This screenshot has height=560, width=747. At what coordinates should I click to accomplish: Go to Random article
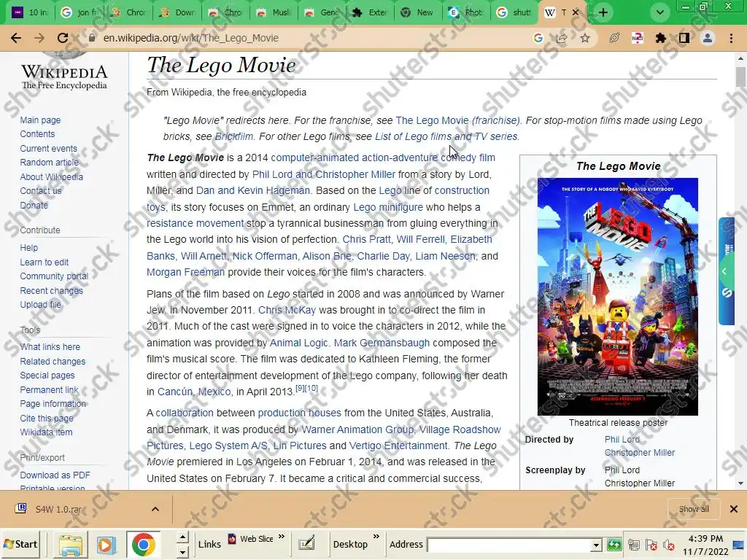coord(49,163)
